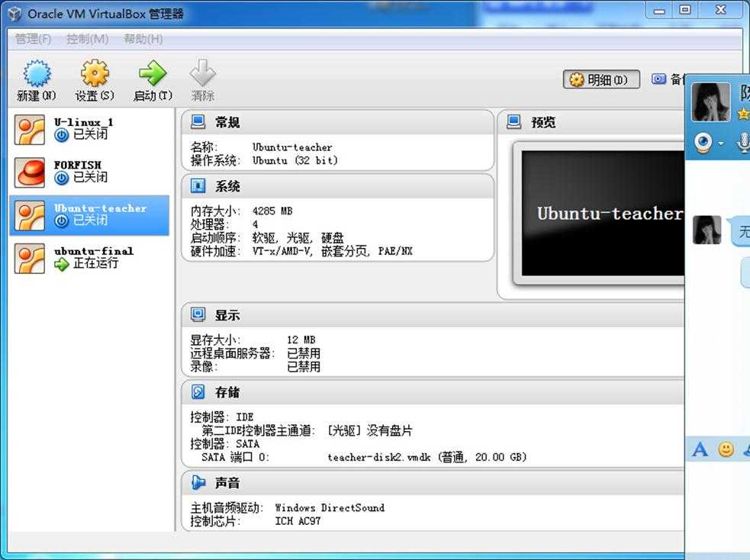Click the 常规 general section icon
The image size is (750, 560).
tap(198, 122)
